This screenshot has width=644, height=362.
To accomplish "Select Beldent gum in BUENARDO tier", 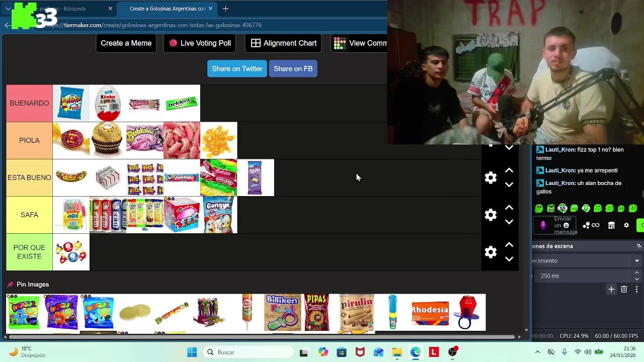I will 182,103.
